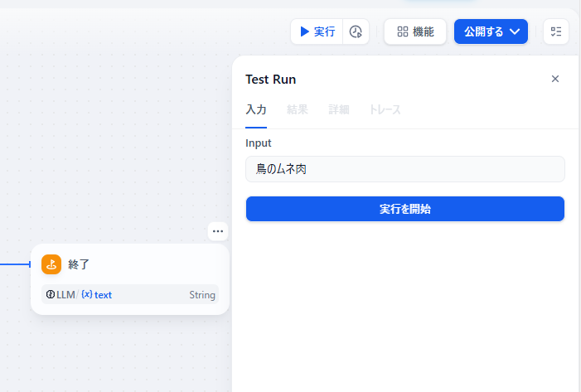Click the String type label

coord(202,295)
